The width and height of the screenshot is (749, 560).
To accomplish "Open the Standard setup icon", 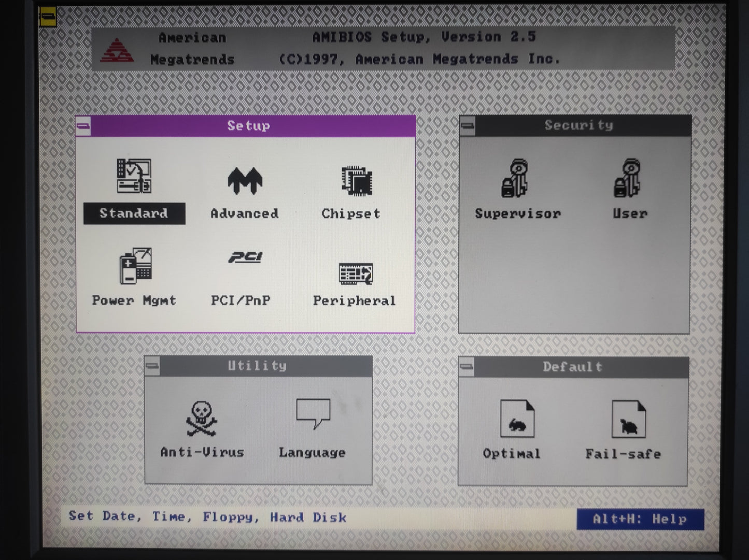I will click(134, 177).
